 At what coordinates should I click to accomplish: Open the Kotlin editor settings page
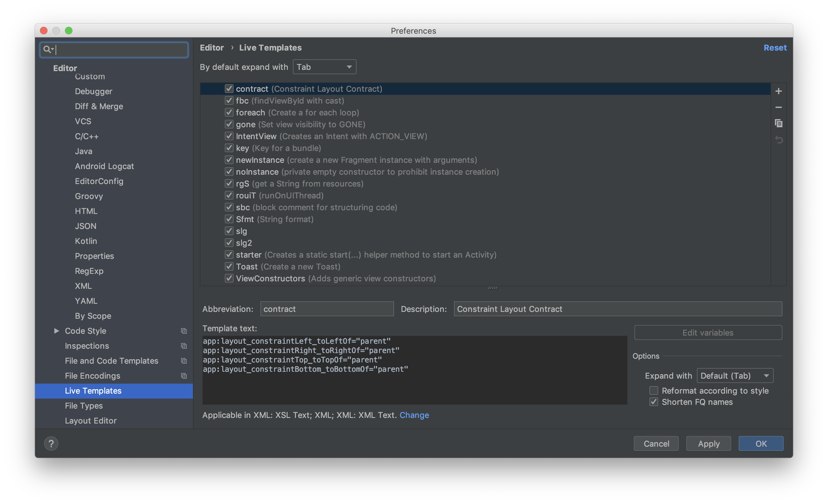(x=86, y=241)
